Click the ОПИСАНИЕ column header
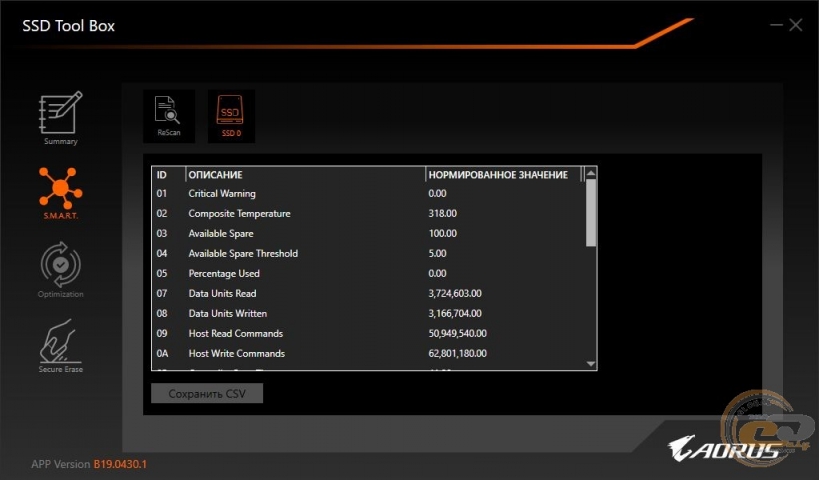The image size is (819, 480). (x=305, y=175)
